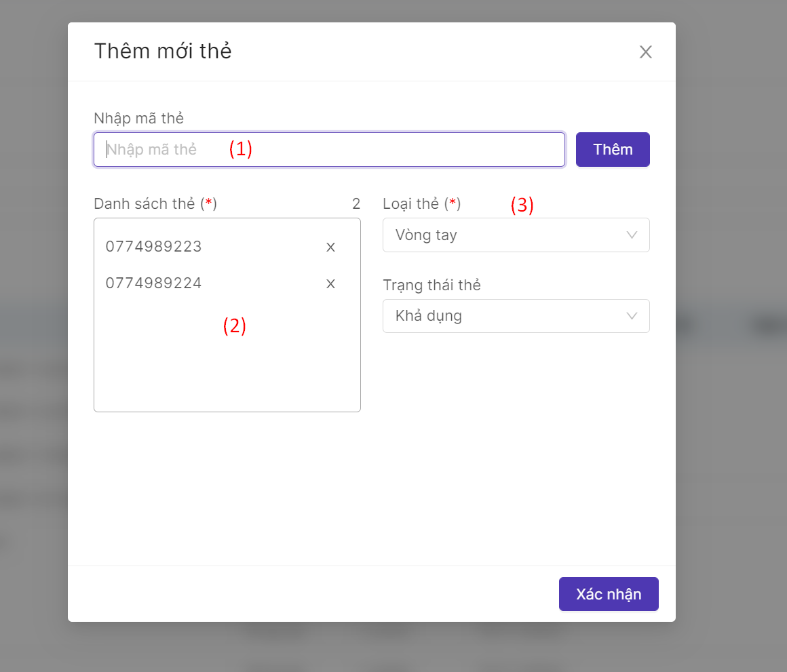The height and width of the screenshot is (672, 787).
Task: Remove card 0774989224 from the list
Action: tap(330, 283)
